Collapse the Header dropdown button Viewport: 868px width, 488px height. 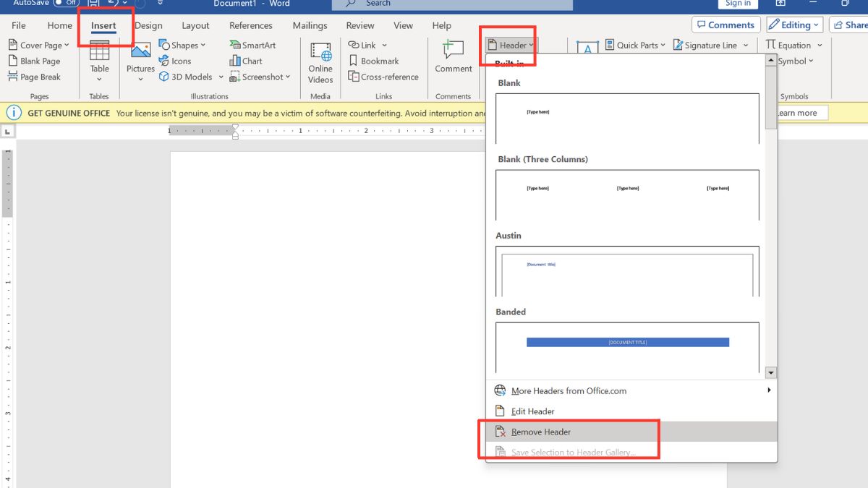coord(511,45)
